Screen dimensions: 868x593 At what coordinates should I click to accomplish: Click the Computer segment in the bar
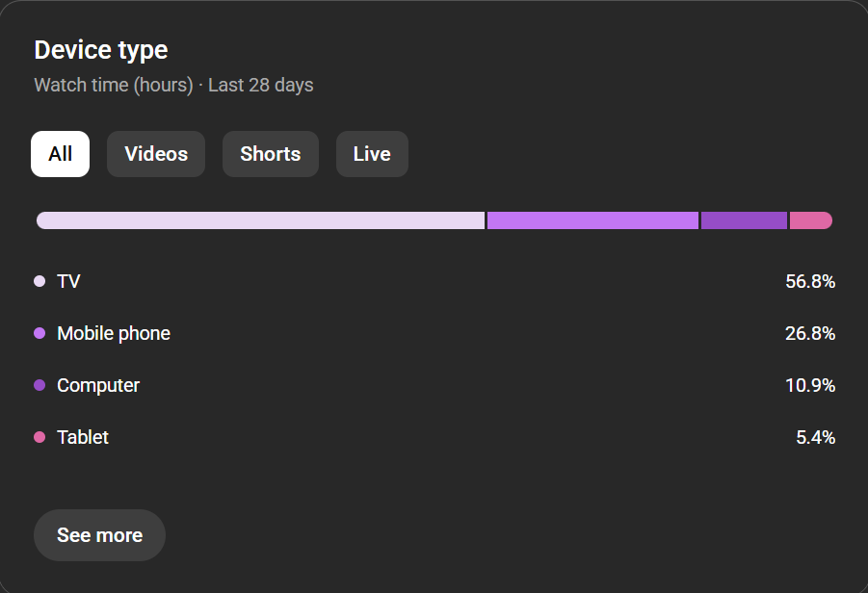point(744,219)
